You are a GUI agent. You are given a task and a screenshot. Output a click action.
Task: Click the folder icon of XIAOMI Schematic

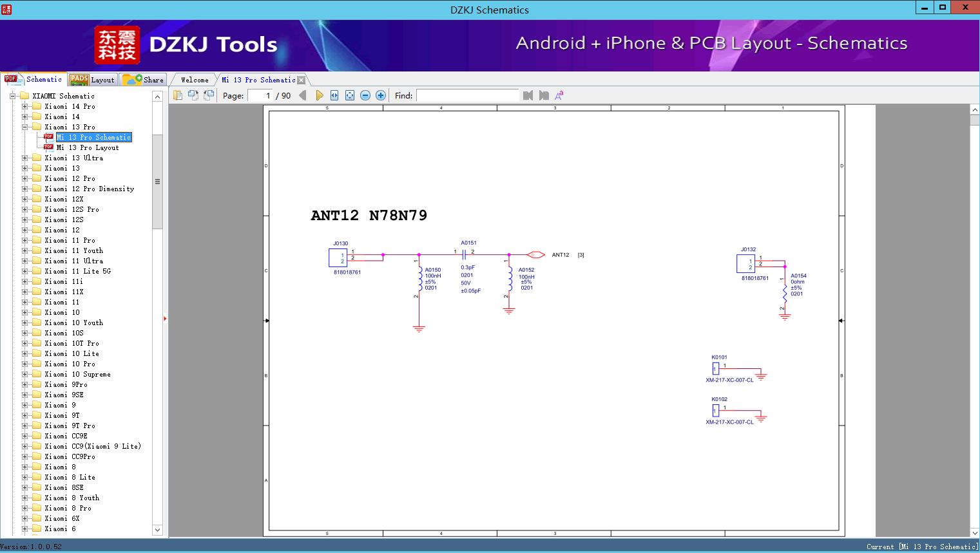click(x=24, y=96)
